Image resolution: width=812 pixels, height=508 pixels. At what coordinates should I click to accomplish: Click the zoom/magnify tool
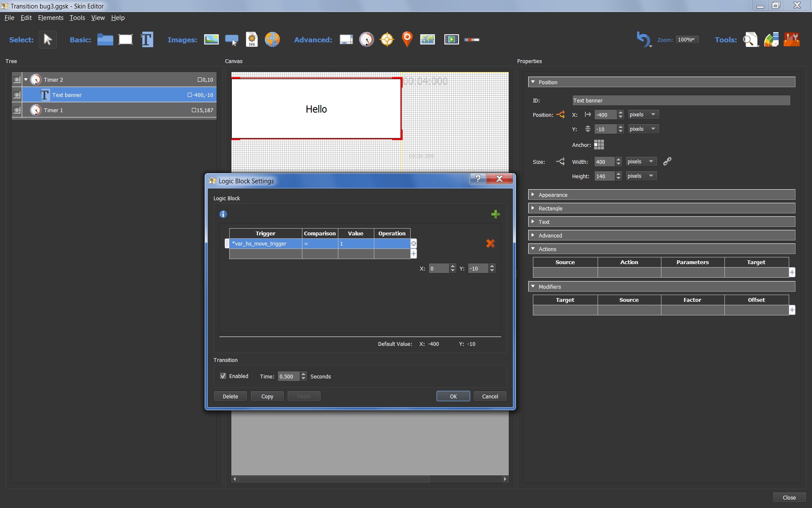point(750,40)
